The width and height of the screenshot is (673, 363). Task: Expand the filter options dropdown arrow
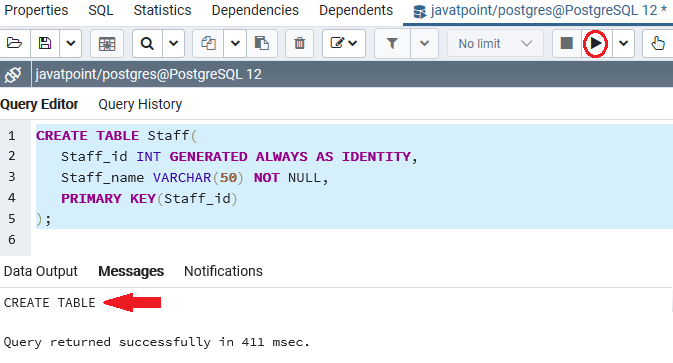click(x=424, y=43)
